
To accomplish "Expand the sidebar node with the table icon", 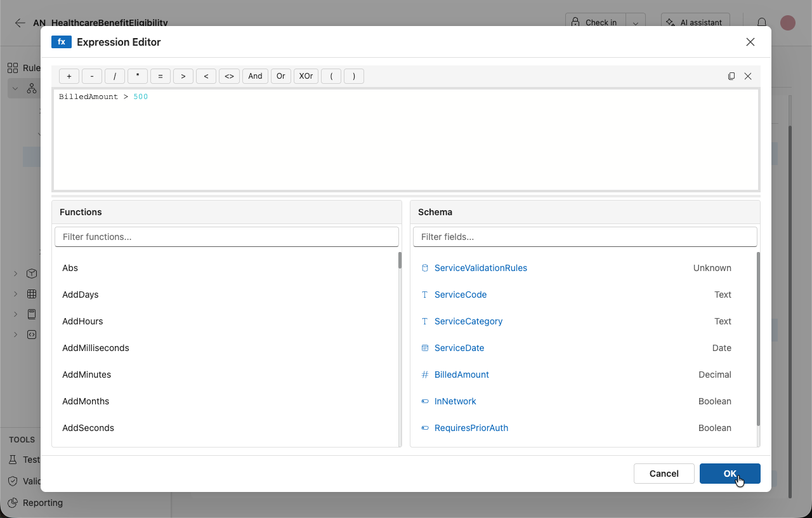I will (16, 294).
